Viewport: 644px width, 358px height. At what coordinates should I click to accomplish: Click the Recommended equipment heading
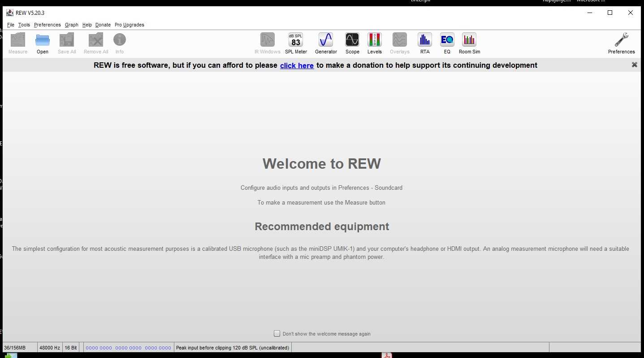(x=322, y=227)
